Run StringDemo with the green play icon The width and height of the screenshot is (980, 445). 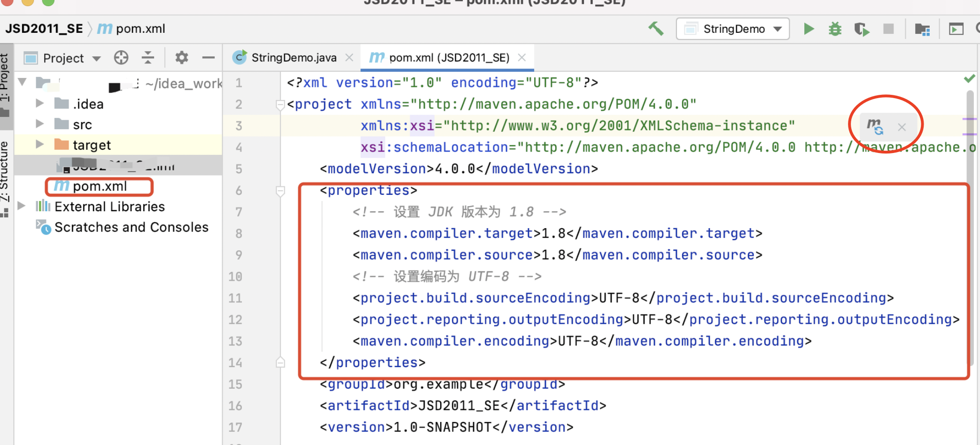pyautogui.click(x=809, y=29)
